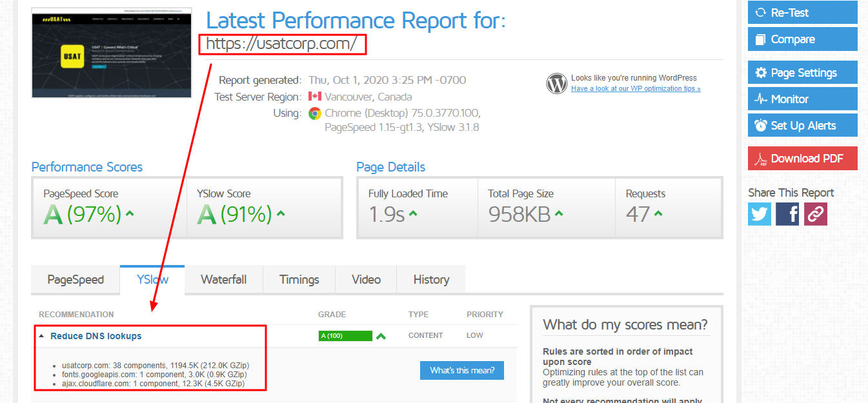This screenshot has height=403, width=868.
Task: Open the WP optimization tips link
Action: coord(636,88)
